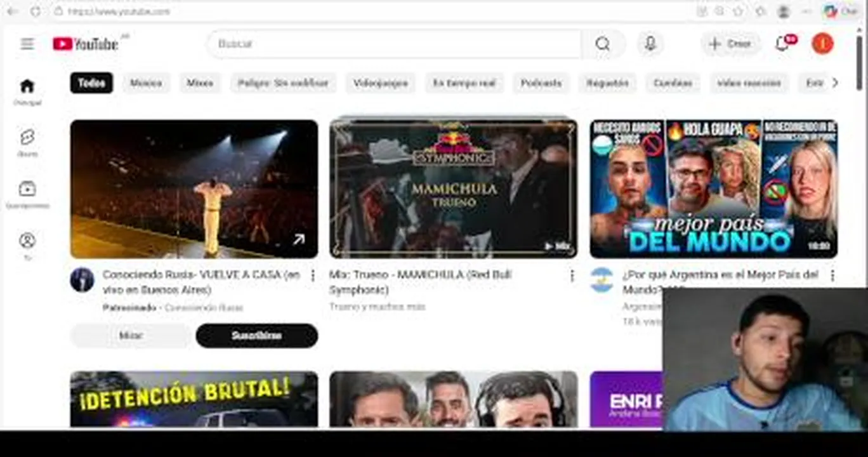The image size is (868, 457).
Task: Open the YouTube hamburger guide menu
Action: [x=27, y=44]
